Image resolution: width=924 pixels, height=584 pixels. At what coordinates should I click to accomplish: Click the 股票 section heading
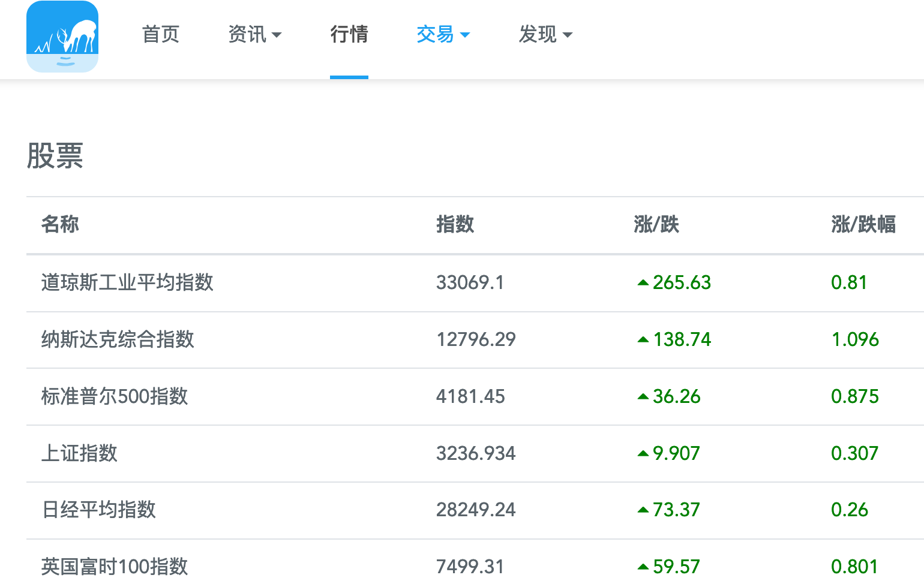[55, 156]
